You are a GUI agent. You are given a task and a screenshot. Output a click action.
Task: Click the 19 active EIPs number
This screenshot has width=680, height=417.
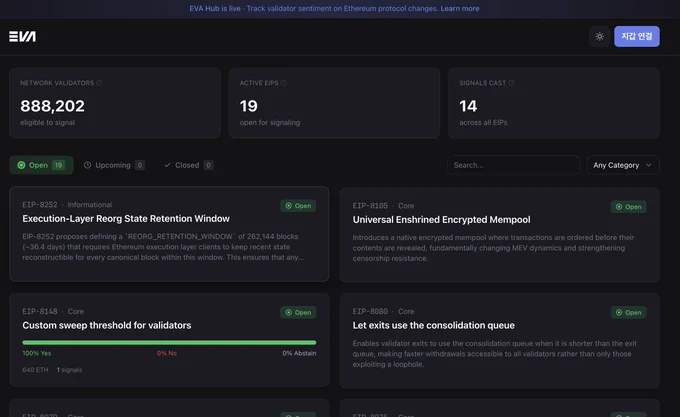pyautogui.click(x=248, y=106)
